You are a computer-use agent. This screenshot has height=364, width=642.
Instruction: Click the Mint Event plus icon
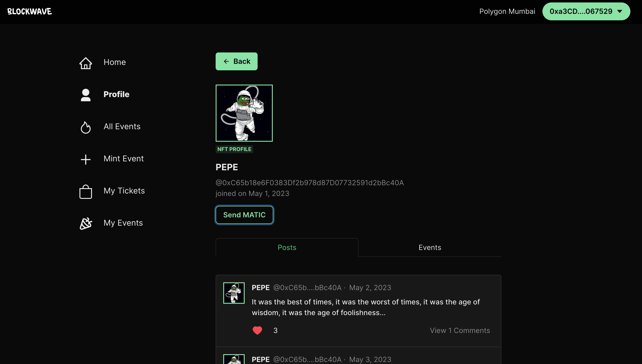[x=85, y=159]
